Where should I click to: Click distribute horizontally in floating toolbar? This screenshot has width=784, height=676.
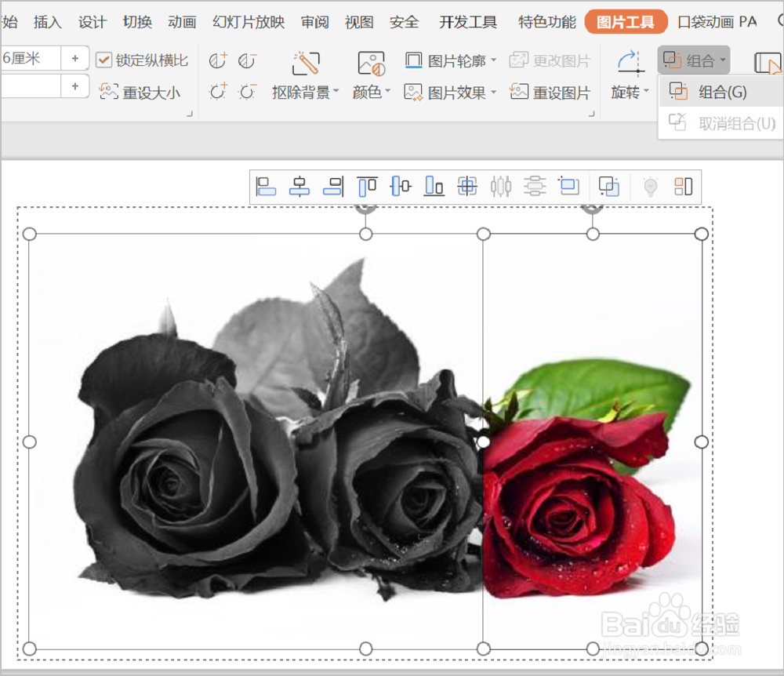pos(501,187)
